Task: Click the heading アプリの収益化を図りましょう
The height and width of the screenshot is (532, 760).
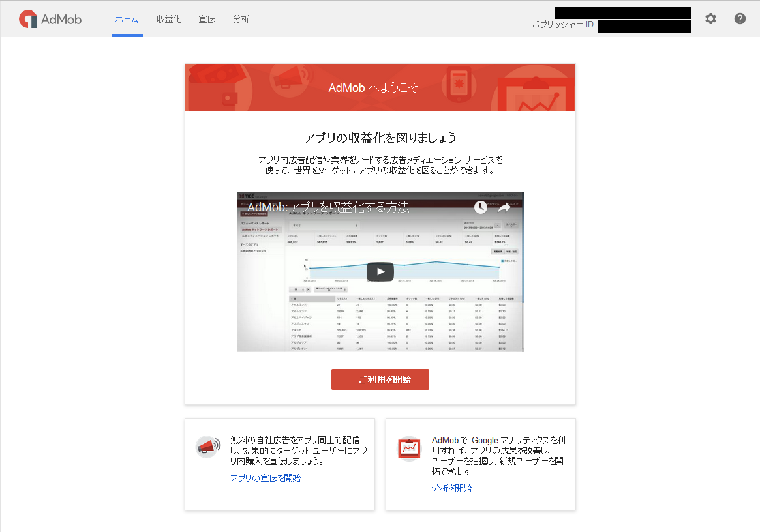Action: 380,138
